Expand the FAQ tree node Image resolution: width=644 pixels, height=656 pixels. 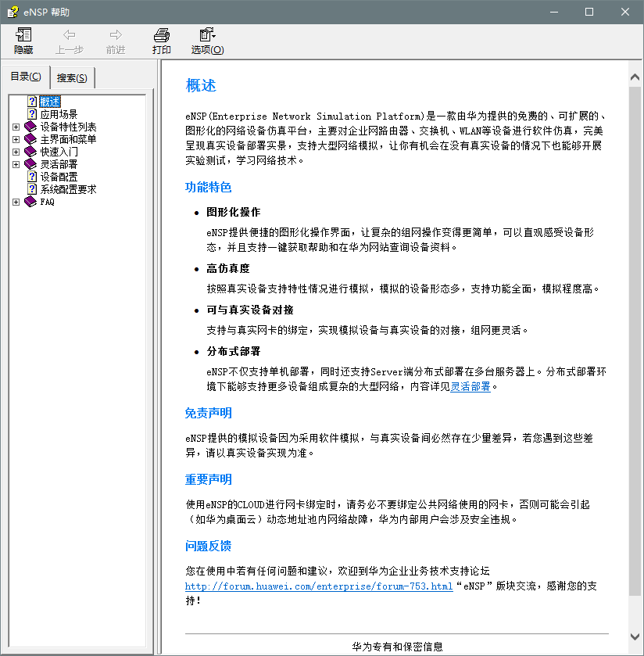point(16,202)
